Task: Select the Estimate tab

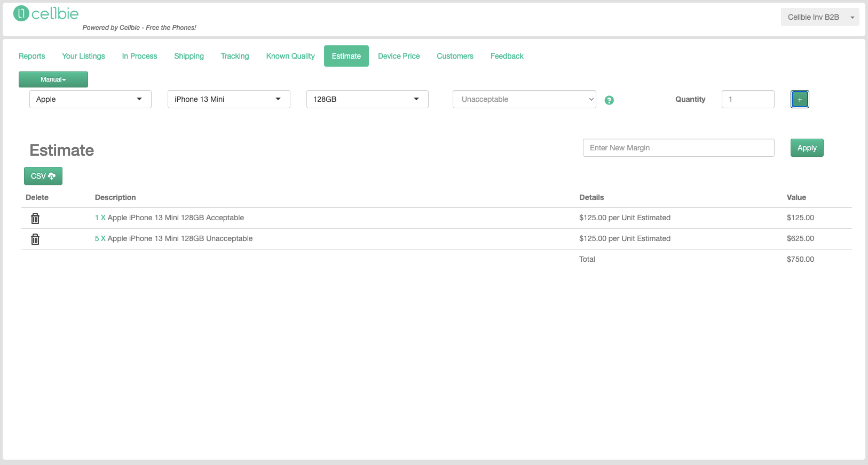Action: (x=346, y=56)
